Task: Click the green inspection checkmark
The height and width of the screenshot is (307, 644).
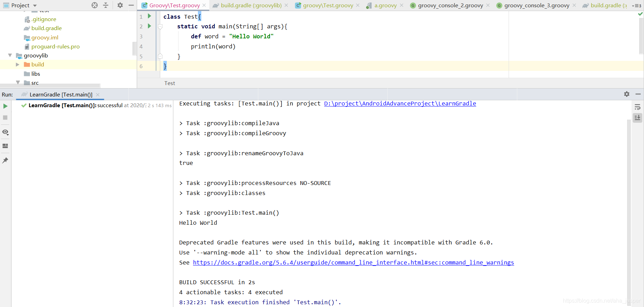Action: (x=640, y=14)
